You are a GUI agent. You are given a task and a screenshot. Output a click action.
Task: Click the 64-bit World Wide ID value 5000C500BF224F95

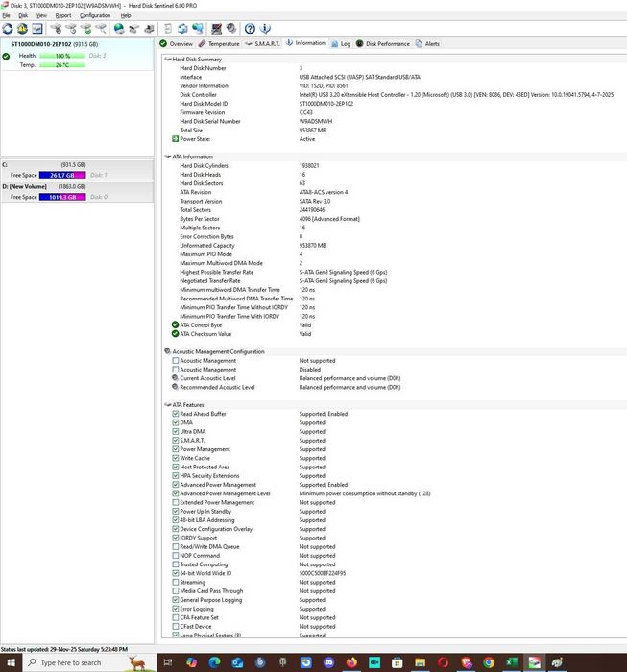pos(323,573)
